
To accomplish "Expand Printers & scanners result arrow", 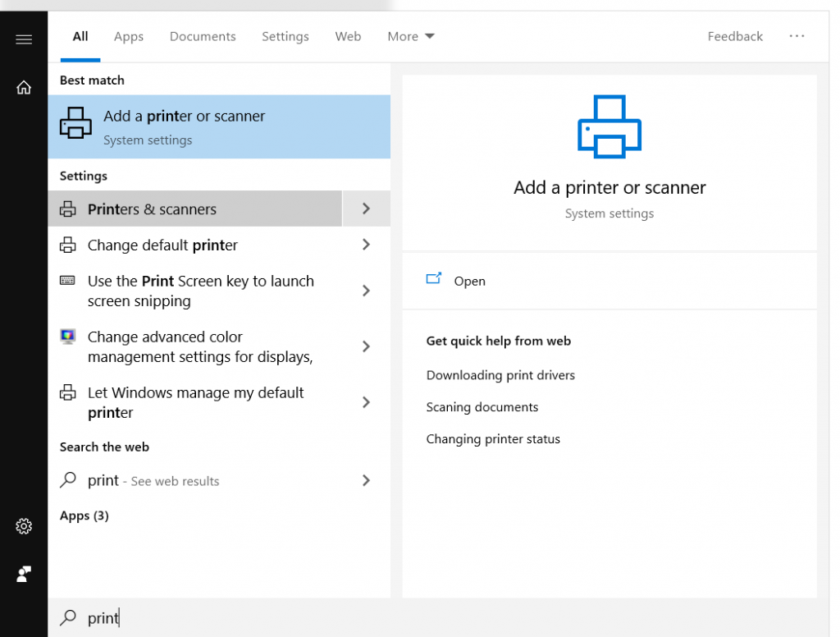I will [x=366, y=209].
